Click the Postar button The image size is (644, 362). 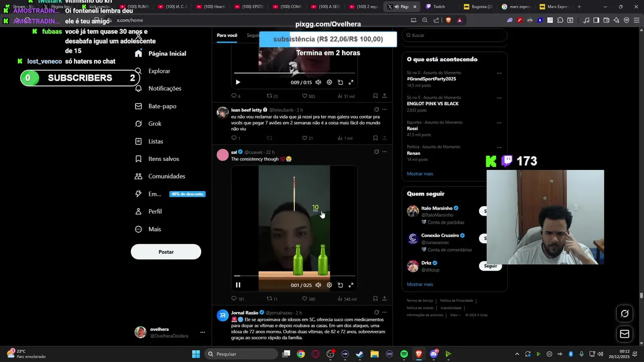[166, 252]
